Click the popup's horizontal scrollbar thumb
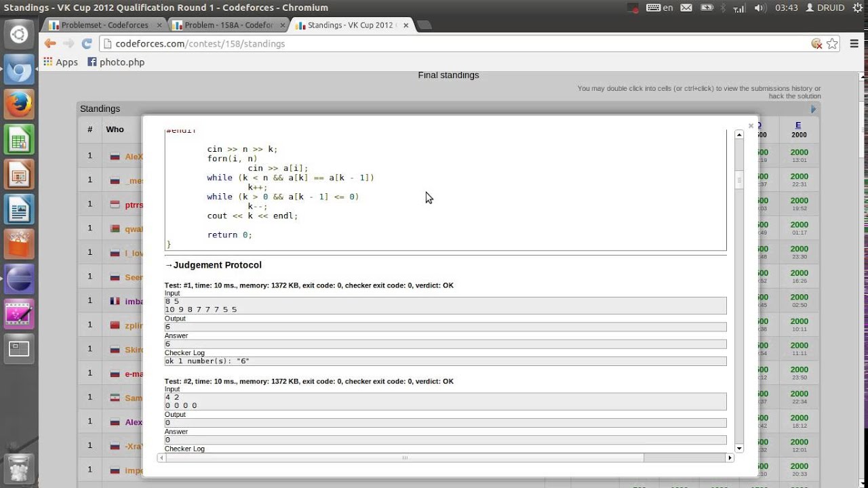Image resolution: width=868 pixels, height=488 pixels. click(x=405, y=457)
